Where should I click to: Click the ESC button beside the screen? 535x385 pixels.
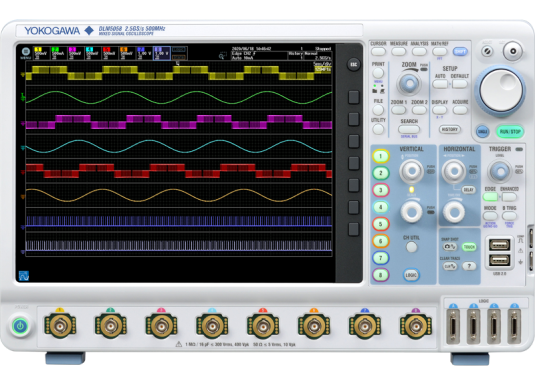click(x=354, y=65)
